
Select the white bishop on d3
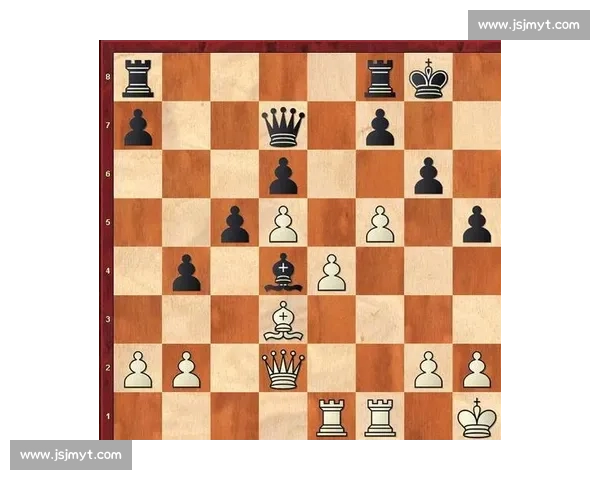[283, 321]
